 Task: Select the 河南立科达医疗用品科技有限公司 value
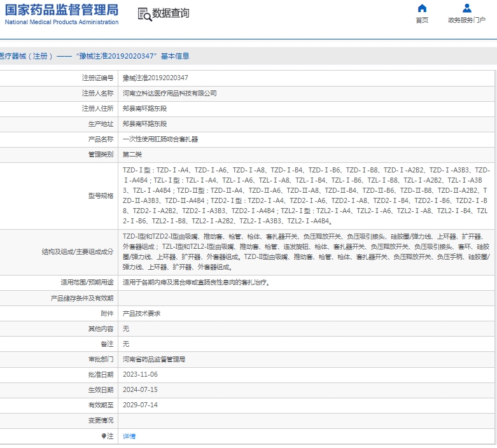[x=169, y=93]
